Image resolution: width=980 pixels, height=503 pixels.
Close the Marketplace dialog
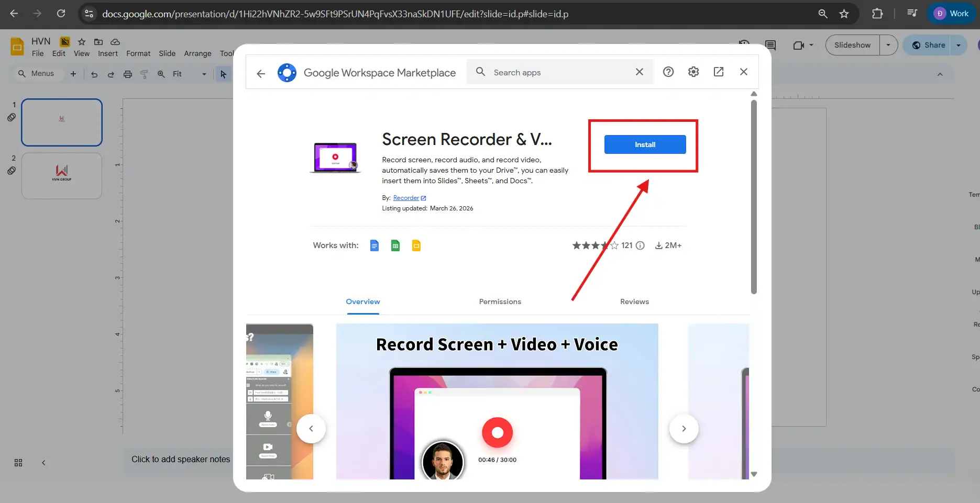coord(744,72)
